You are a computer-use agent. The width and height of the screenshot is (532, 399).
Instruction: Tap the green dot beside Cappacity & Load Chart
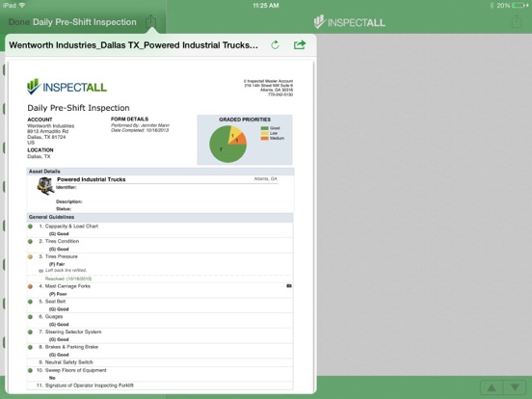30,226
